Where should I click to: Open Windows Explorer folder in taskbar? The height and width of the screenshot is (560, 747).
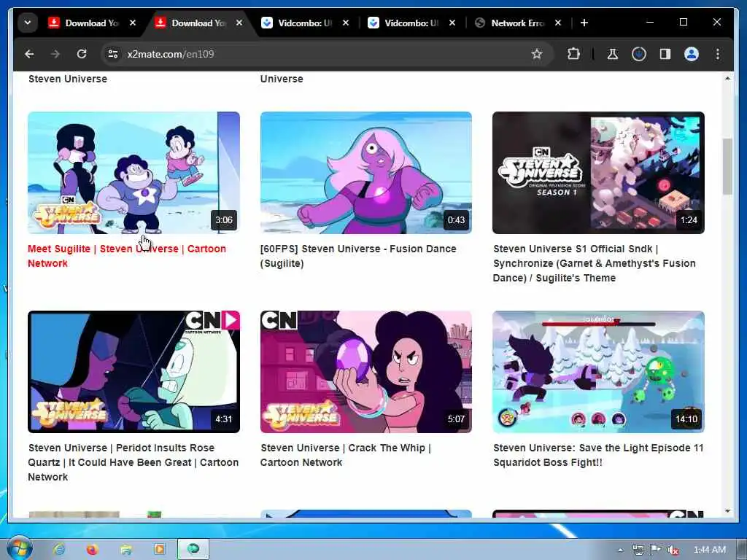pos(125,550)
